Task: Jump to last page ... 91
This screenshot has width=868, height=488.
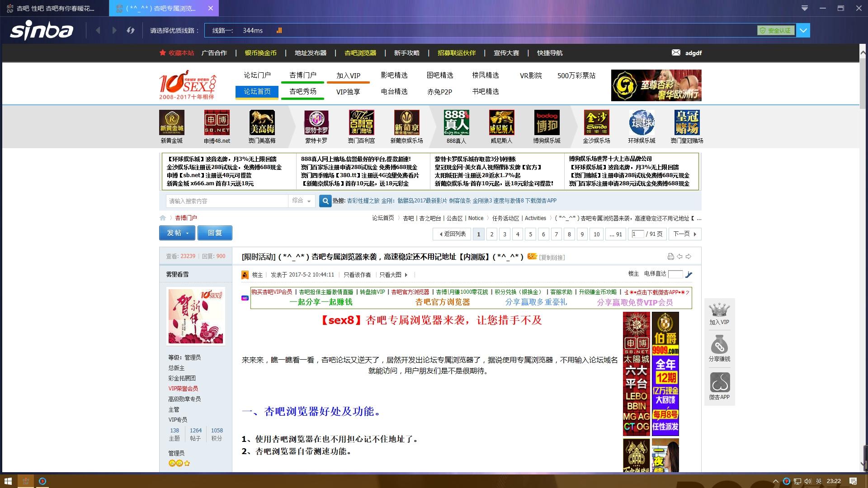Action: tap(616, 234)
